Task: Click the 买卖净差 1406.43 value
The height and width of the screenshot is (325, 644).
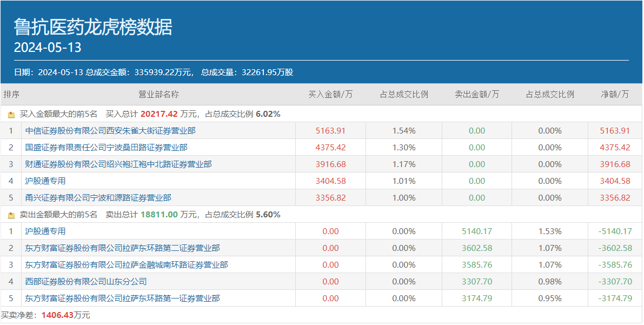Action: coord(57,315)
